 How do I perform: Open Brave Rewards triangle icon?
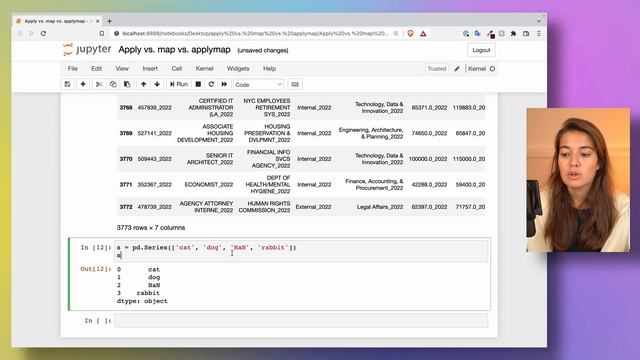(423, 33)
